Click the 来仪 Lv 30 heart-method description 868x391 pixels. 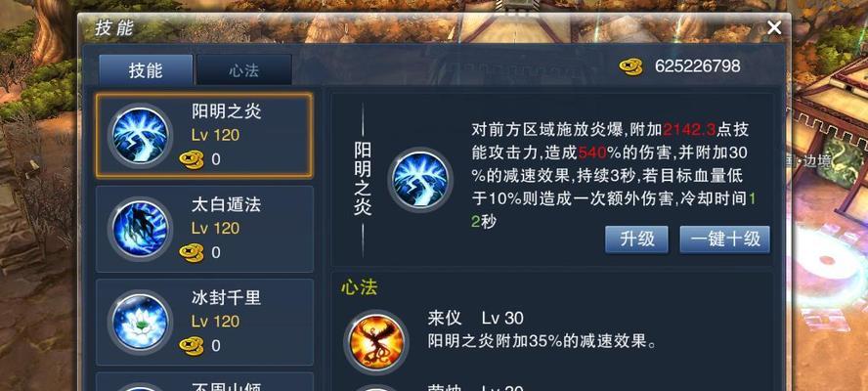click(x=542, y=330)
